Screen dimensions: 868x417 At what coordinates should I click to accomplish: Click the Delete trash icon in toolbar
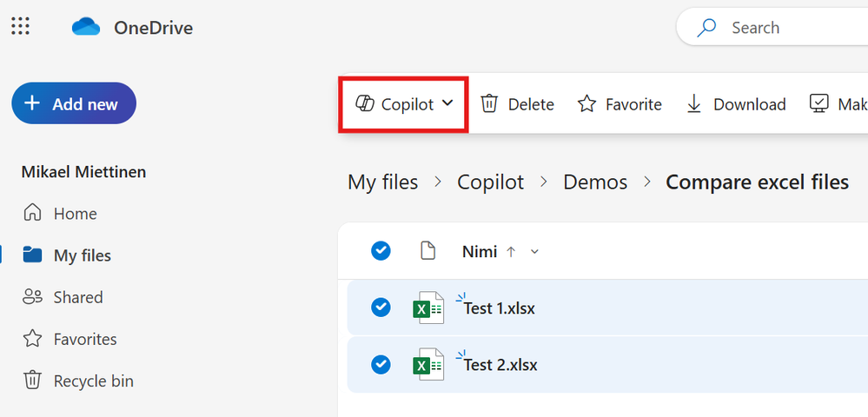(490, 104)
